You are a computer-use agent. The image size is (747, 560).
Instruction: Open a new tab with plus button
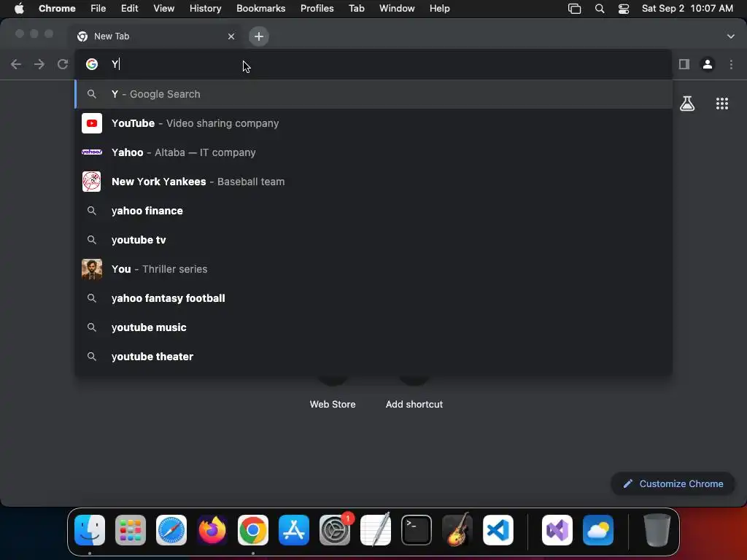tap(259, 36)
